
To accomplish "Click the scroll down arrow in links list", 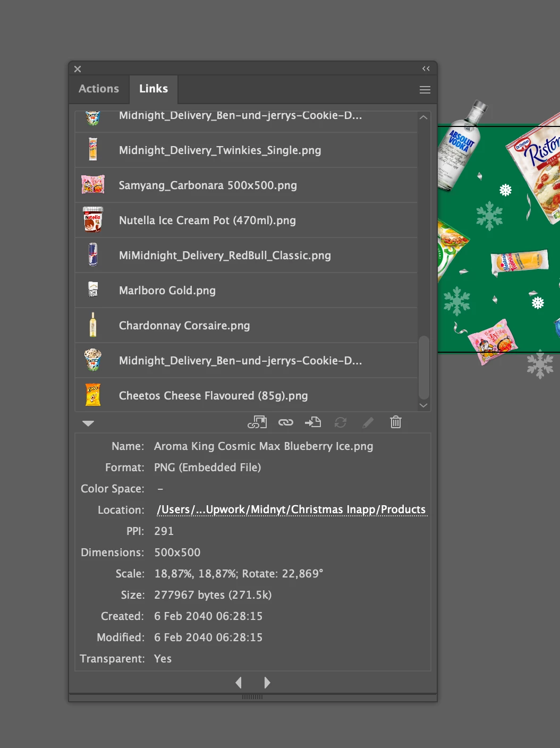I will pos(423,405).
